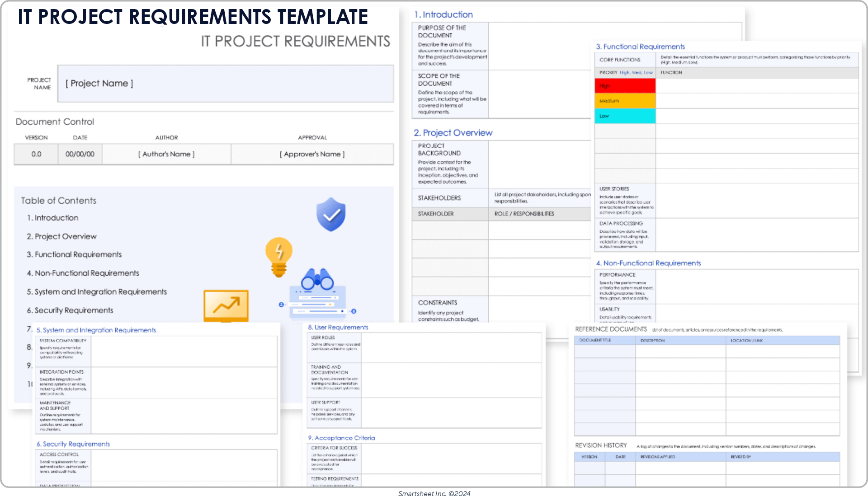Viewport: 868px width, 497px height.
Task: Click the '4. Non-Functional Requirements' heading
Action: (648, 263)
